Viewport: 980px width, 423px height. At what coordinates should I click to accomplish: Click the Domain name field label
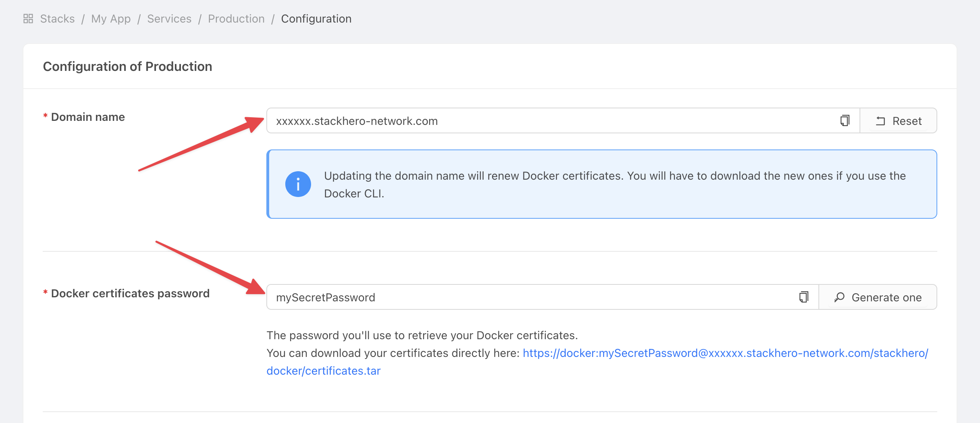pos(88,117)
